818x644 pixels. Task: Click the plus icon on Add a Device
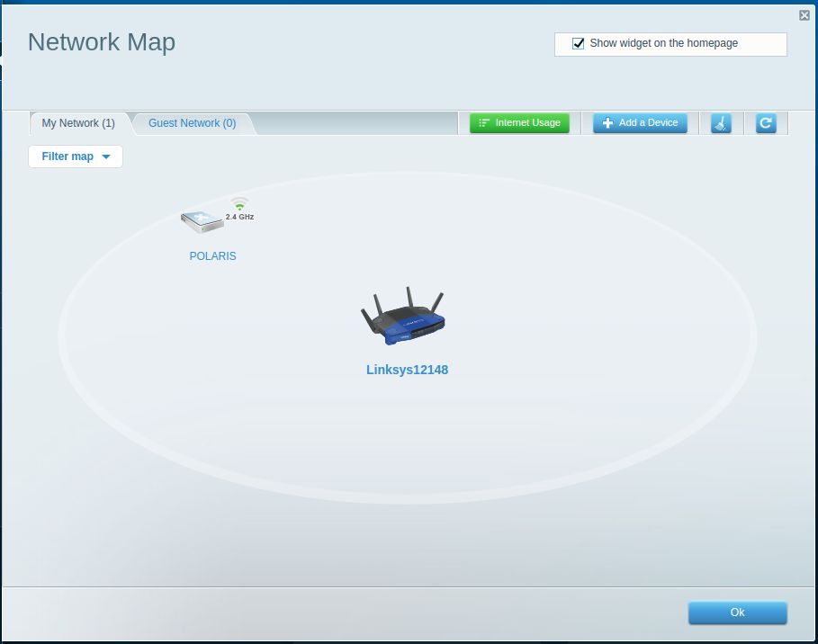coord(608,123)
